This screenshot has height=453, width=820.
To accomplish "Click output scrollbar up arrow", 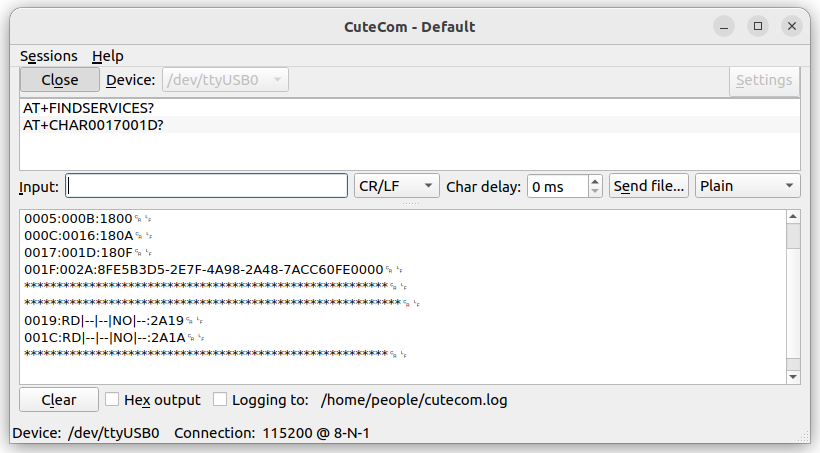I will 793,217.
